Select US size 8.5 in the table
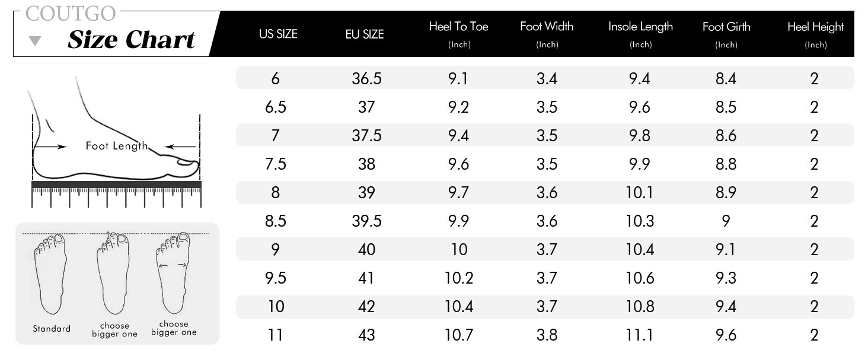This screenshot has width=868, height=356. pos(276,221)
